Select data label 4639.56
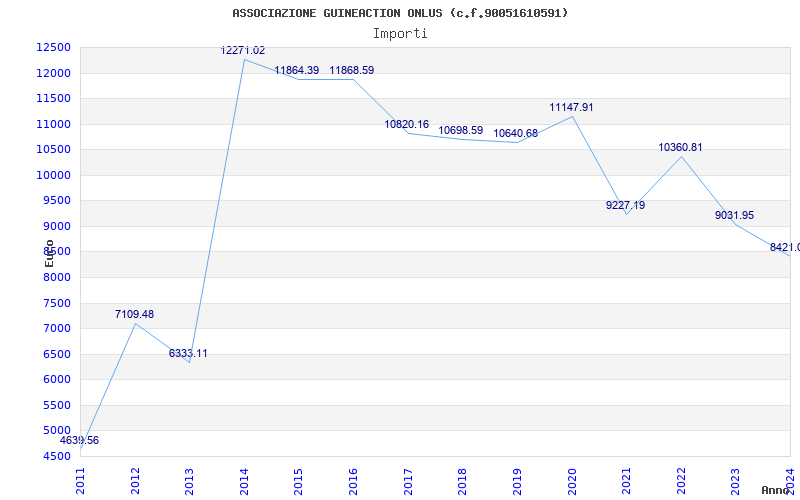The image size is (800, 500). coord(79,440)
